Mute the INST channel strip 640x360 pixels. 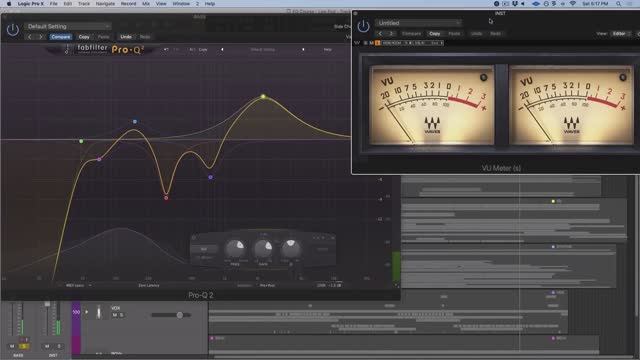point(47,346)
